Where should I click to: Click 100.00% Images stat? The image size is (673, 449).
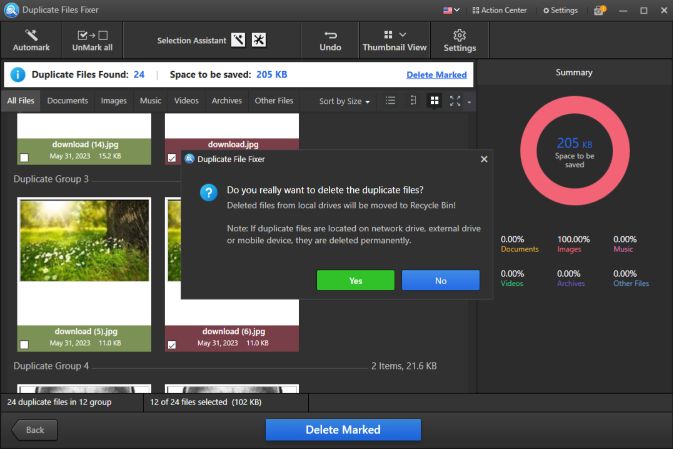coord(573,244)
